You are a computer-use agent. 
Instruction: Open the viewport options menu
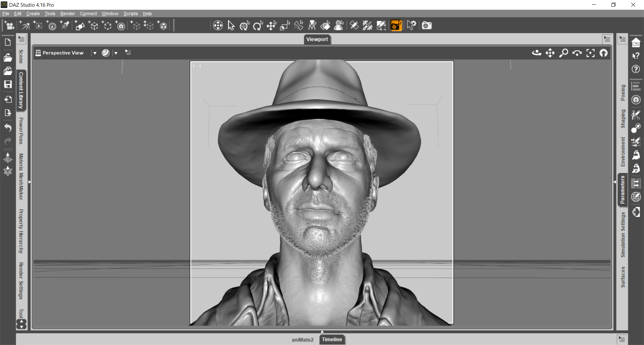click(x=128, y=53)
